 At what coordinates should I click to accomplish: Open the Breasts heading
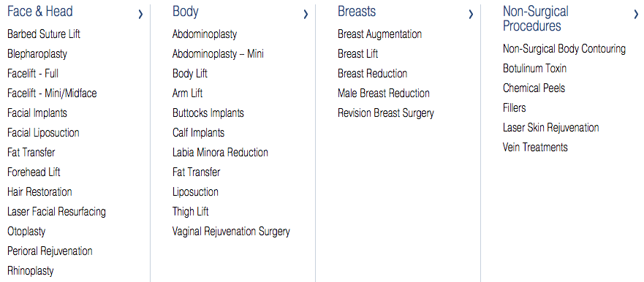point(357,12)
